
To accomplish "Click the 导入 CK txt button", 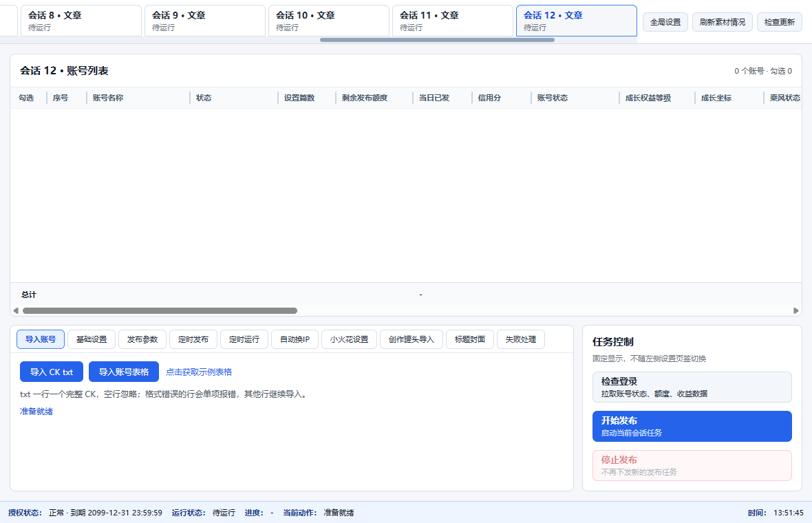I will [x=52, y=372].
